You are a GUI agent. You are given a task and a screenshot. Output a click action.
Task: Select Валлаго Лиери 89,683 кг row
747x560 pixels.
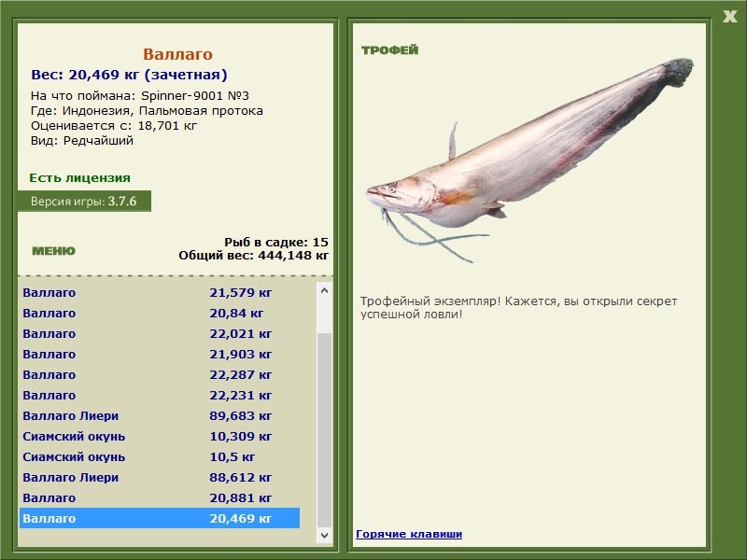(160, 415)
